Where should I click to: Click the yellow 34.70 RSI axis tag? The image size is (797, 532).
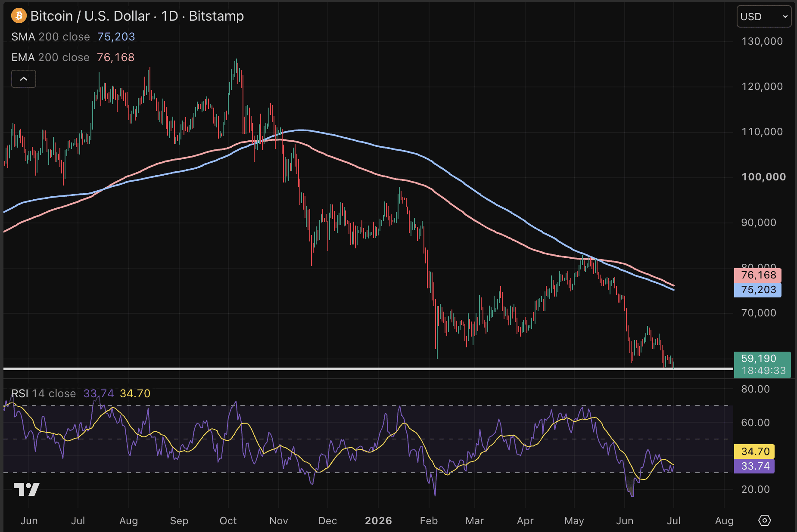[754, 451]
